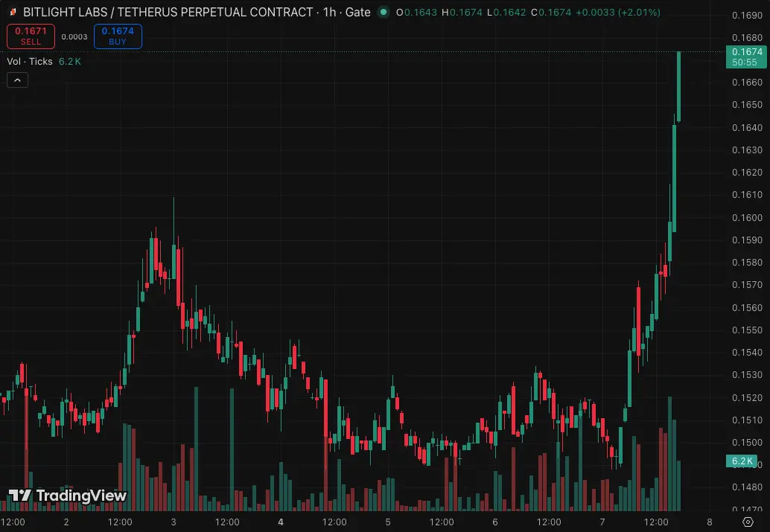Click the 0.1500 price axis label

pyautogui.click(x=747, y=442)
